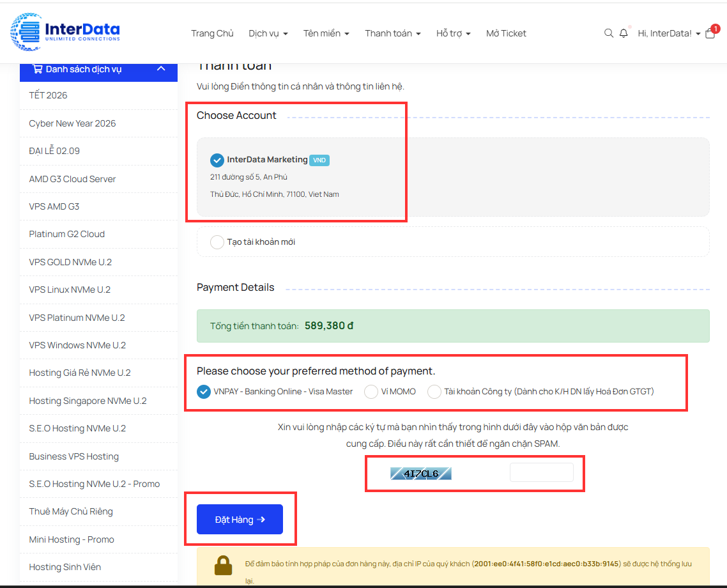This screenshot has height=588, width=727.
Task: Click the total amount 589,380 đ
Action: (329, 326)
